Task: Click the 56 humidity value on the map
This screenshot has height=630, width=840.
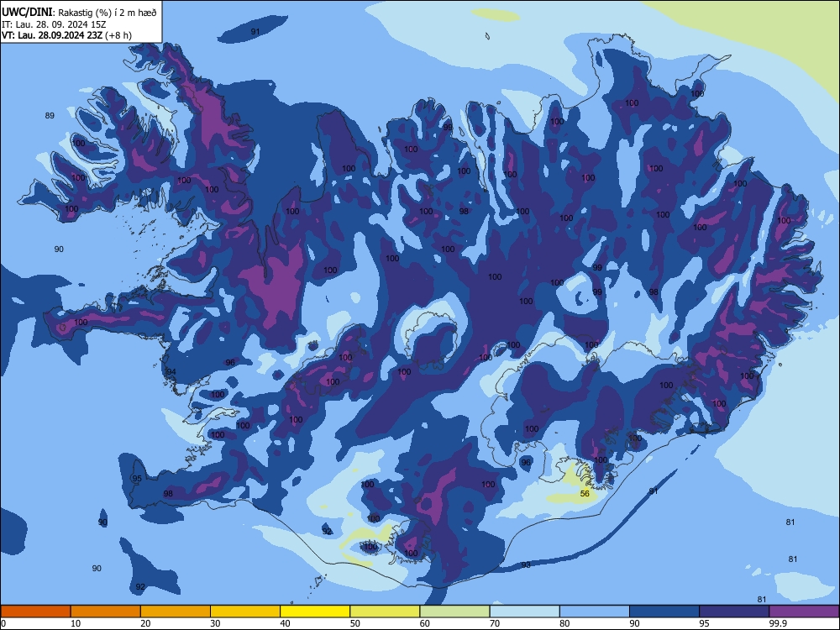Action: point(585,493)
